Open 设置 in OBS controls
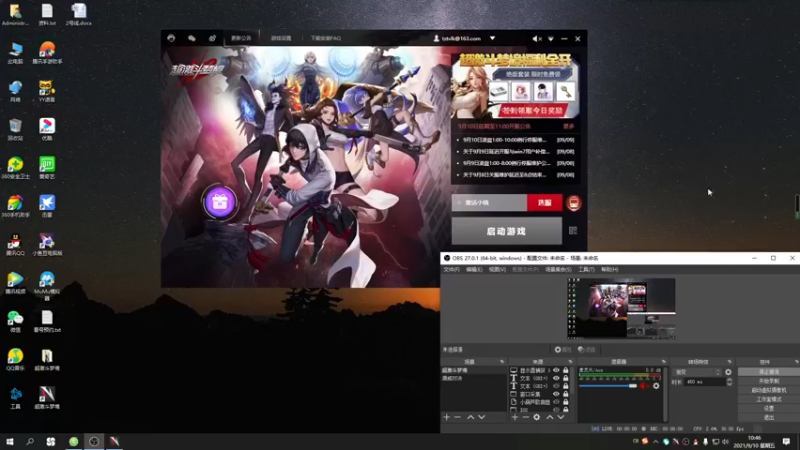The width and height of the screenshot is (800, 450). 769,409
